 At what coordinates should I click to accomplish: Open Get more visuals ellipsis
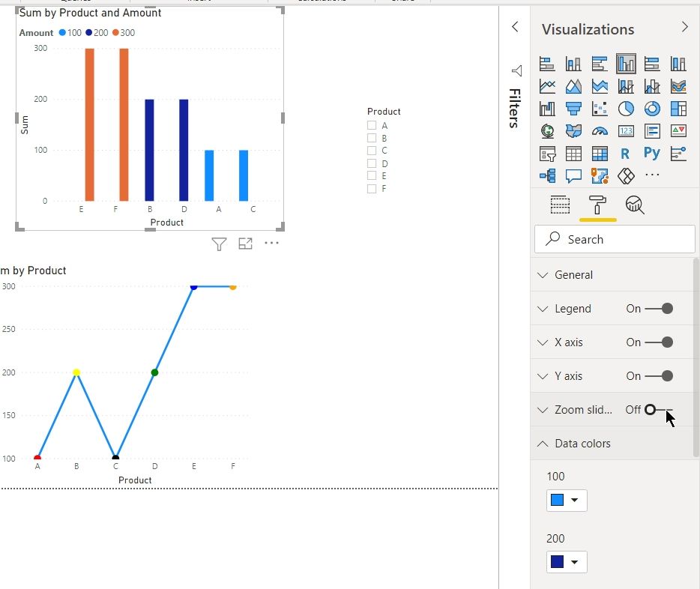(652, 175)
